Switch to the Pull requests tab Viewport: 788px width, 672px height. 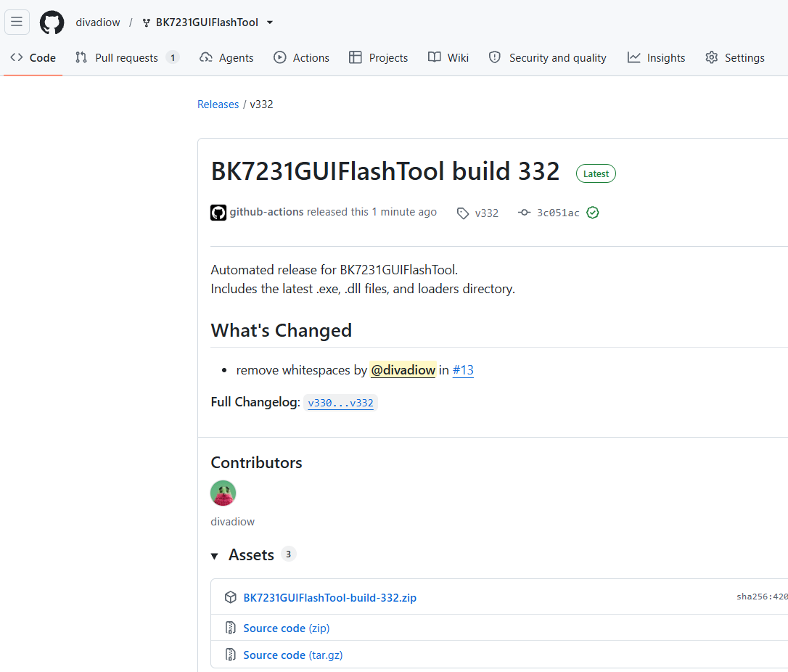click(127, 58)
